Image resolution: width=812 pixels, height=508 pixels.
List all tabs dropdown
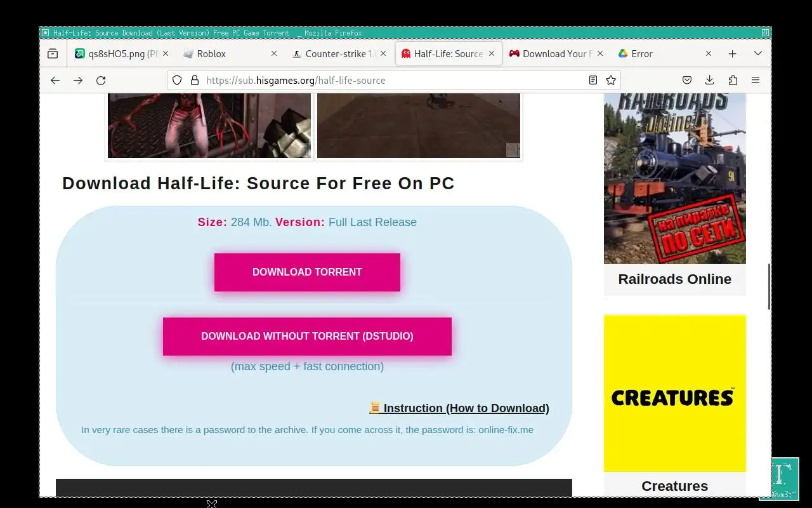coord(758,54)
